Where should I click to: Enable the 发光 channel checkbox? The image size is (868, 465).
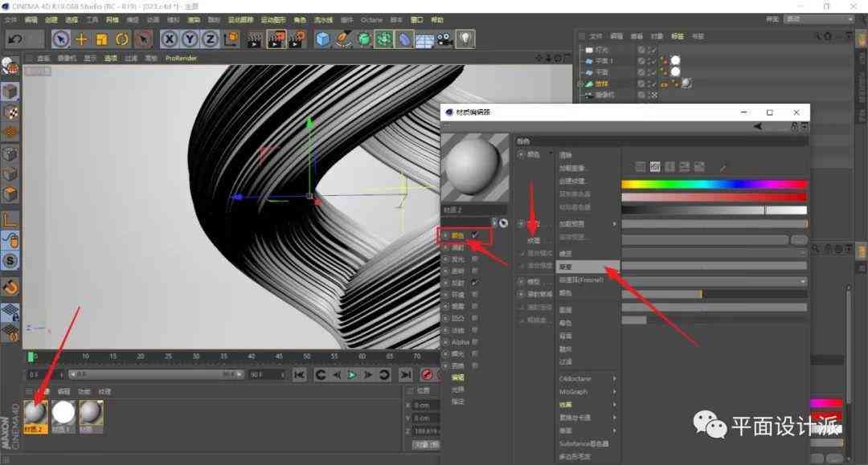tap(475, 259)
